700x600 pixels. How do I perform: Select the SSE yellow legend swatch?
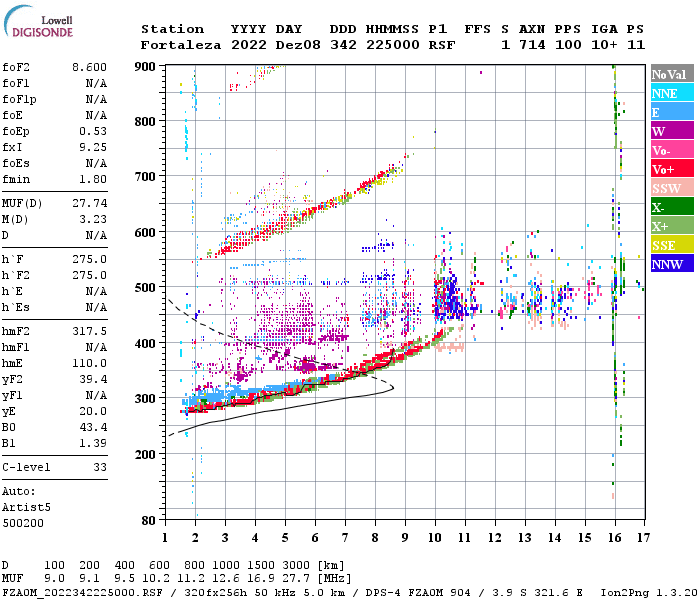click(672, 245)
